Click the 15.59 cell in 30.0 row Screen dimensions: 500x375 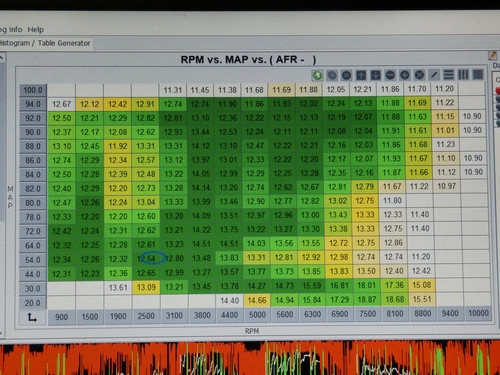tap(312, 286)
